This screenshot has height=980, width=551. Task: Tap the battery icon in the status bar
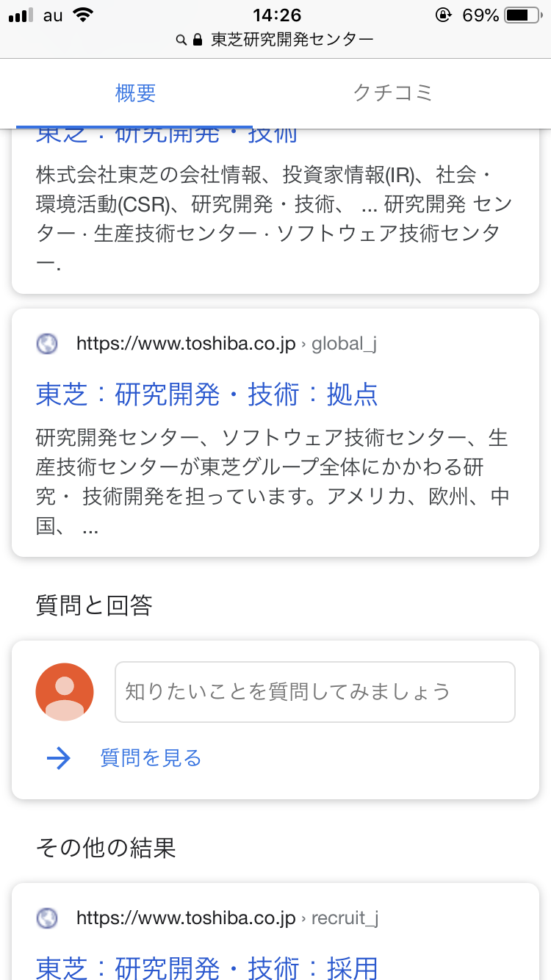523,15
